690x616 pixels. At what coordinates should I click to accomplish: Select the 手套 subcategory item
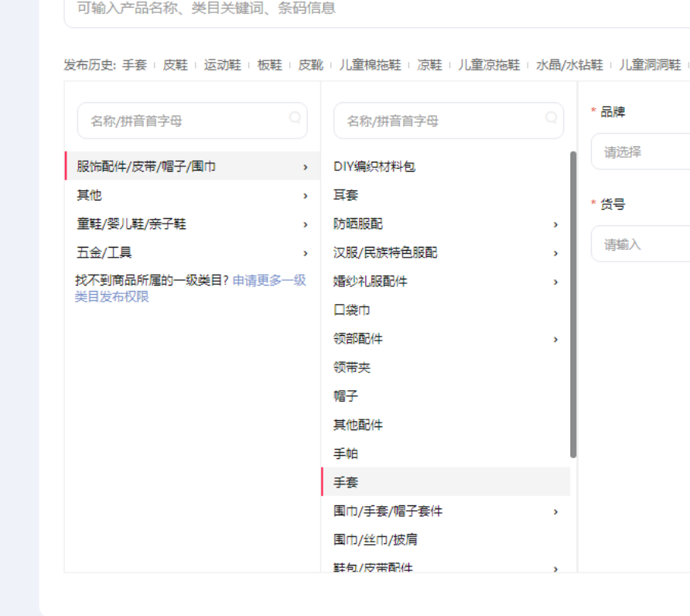(x=346, y=482)
